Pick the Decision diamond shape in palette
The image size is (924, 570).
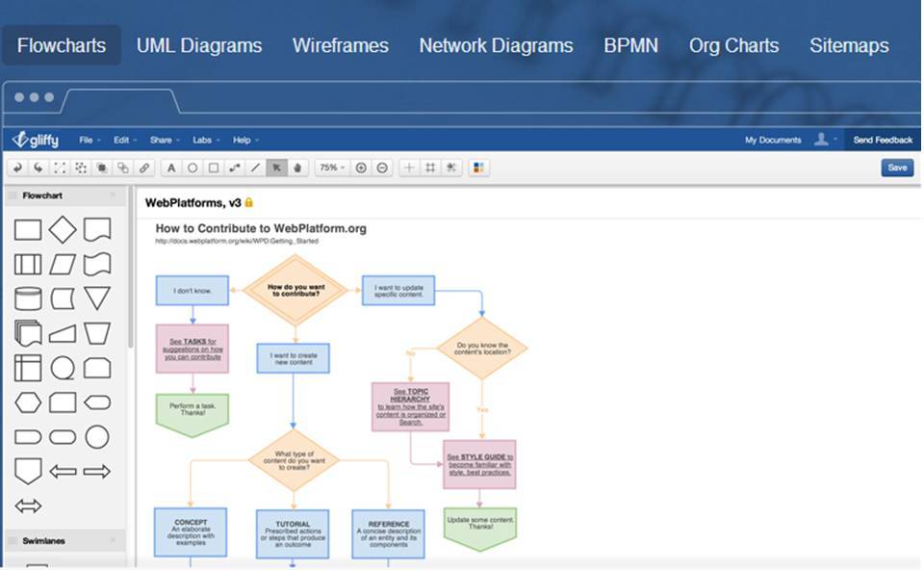pos(63,229)
